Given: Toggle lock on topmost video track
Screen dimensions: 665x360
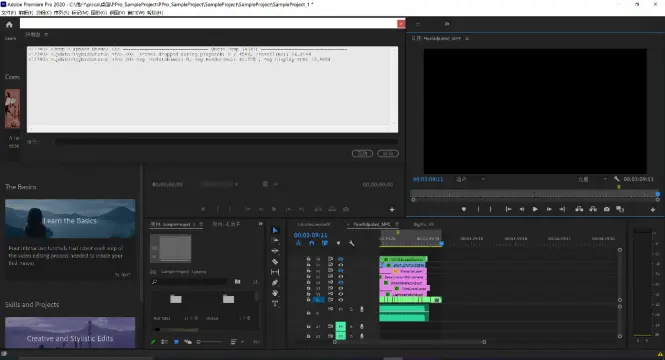Looking at the screenshot, I should tap(308, 259).
